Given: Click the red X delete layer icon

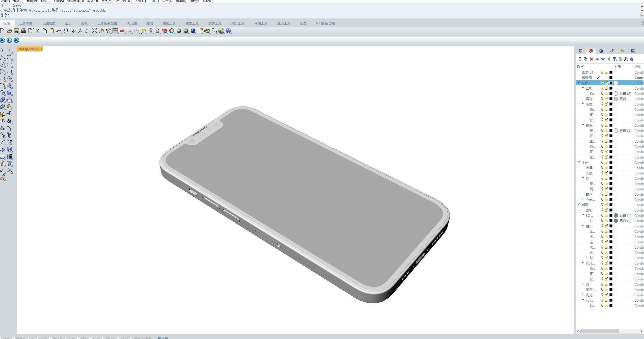Looking at the screenshot, I should (591, 59).
